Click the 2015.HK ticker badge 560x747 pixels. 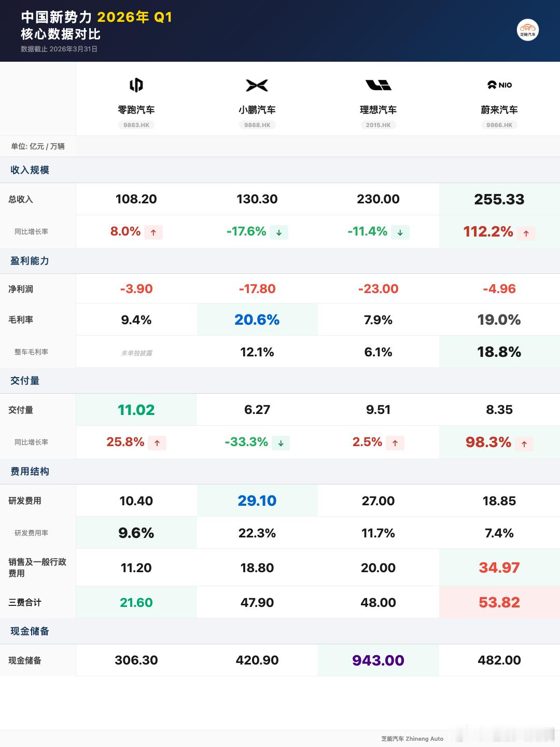(x=378, y=125)
